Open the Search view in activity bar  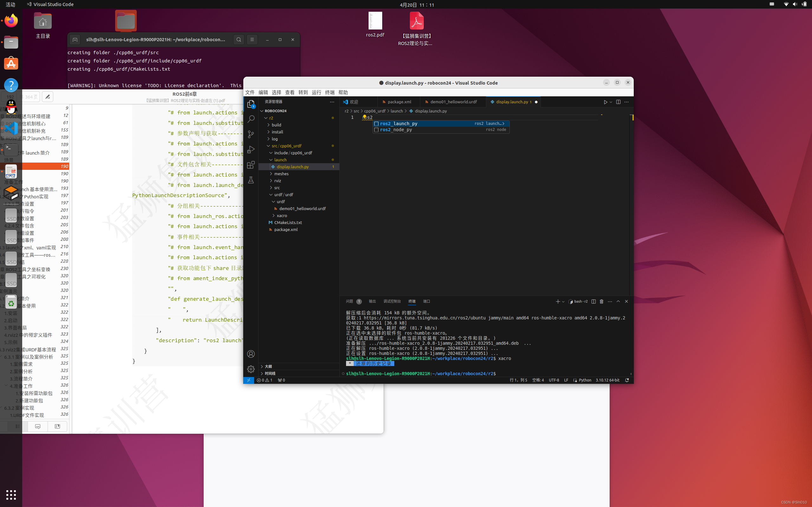coord(251,119)
